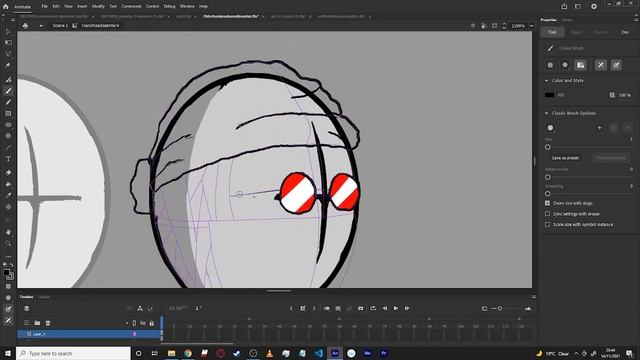640x360 pixels.
Task: Select the Eyedropper tool
Action: pyautogui.click(x=8, y=195)
